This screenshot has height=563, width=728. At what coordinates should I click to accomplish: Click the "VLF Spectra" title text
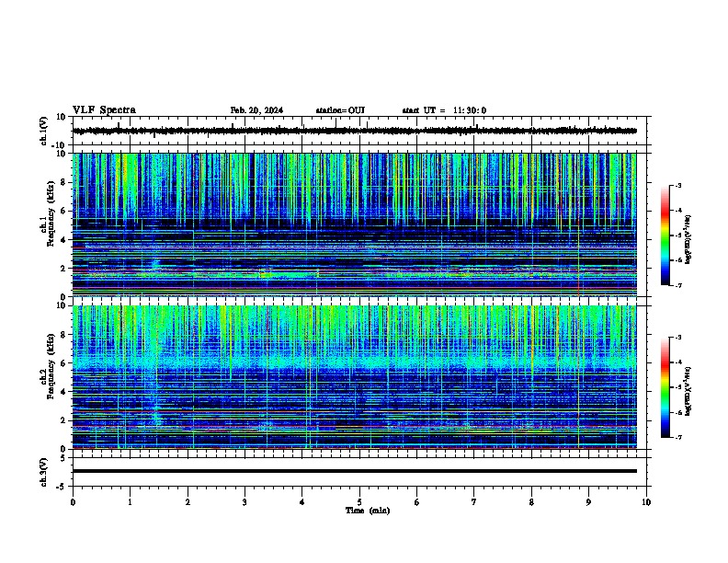tap(104, 110)
